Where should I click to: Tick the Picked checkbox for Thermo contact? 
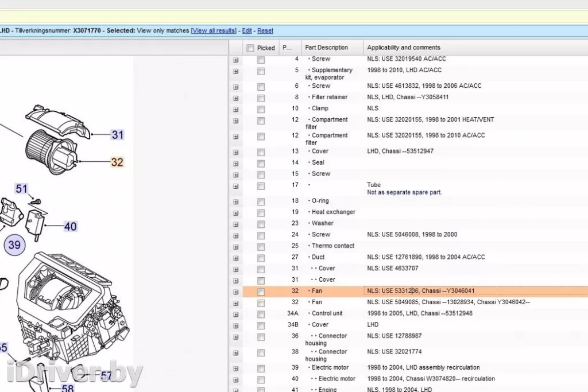pyautogui.click(x=261, y=247)
